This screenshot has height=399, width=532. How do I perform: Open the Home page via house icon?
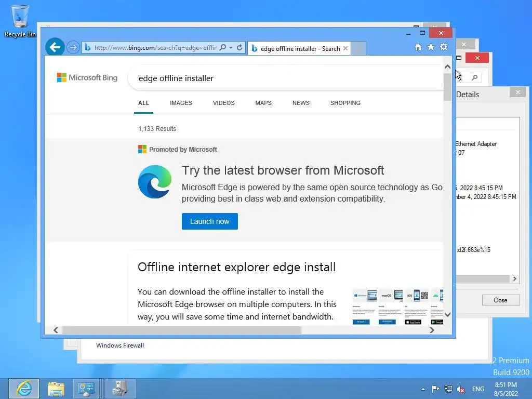(x=418, y=47)
